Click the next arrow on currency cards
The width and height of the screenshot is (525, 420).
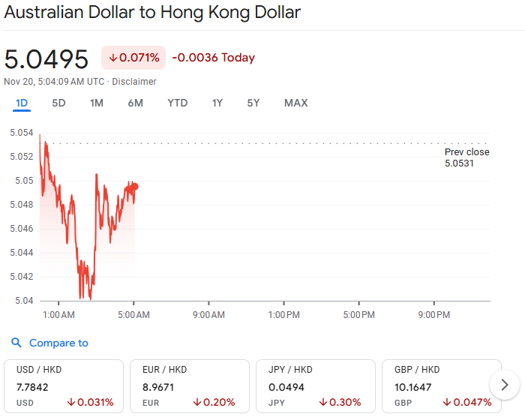click(x=505, y=385)
